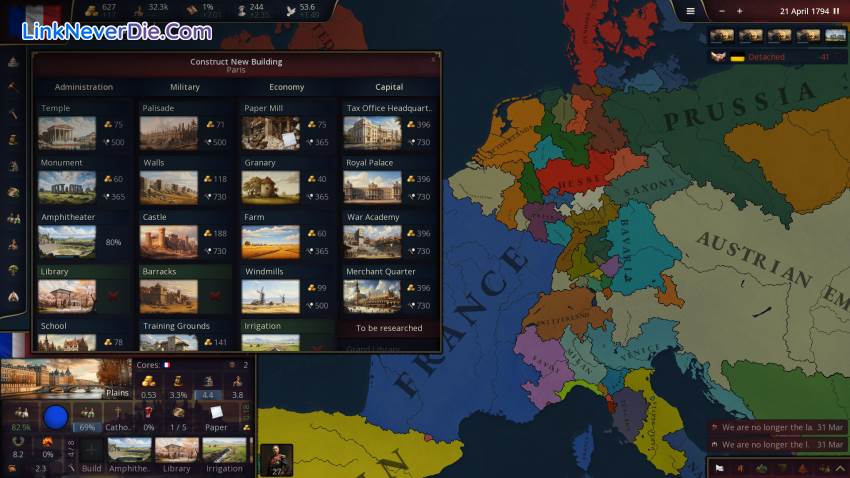Open the hamburger main menu icon
The width and height of the screenshot is (850, 478).
(x=690, y=11)
